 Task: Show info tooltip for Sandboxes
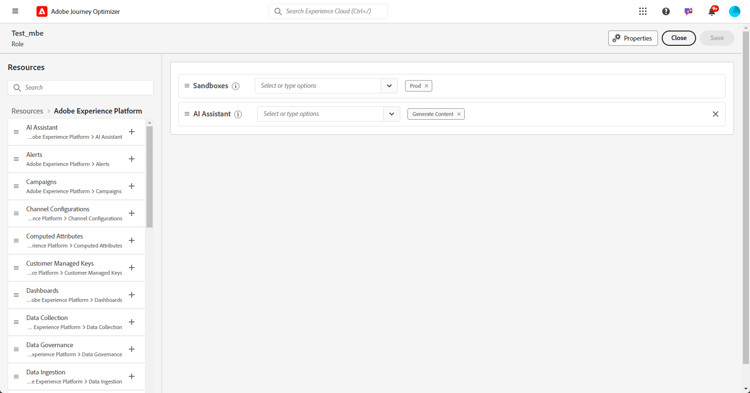[236, 86]
